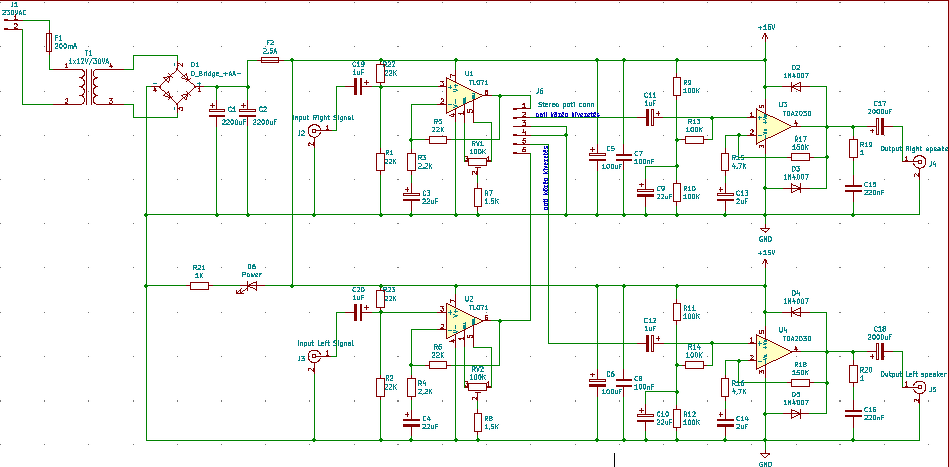
Task: Click capacitor C1 2200uF symbol
Action: click(216, 113)
